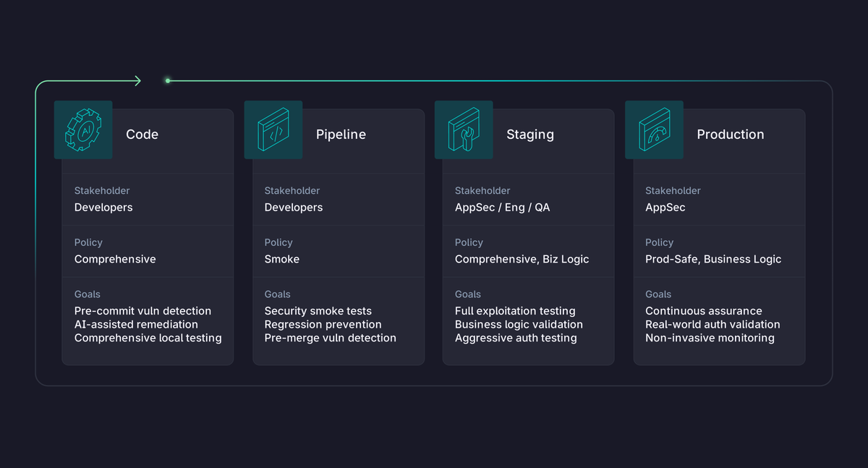
Task: Click the Regression prevention goal
Action: [x=323, y=324]
